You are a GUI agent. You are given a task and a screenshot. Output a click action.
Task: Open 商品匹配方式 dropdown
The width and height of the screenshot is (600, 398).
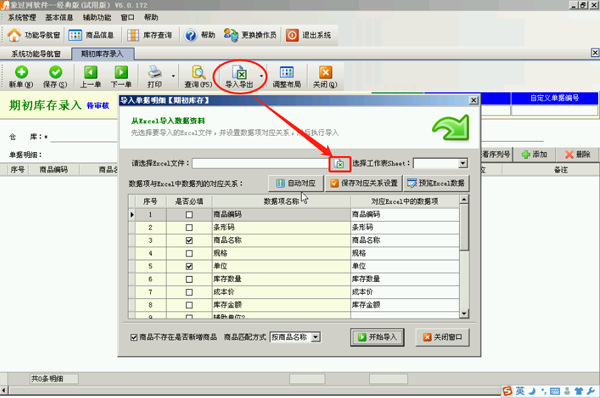click(x=315, y=337)
